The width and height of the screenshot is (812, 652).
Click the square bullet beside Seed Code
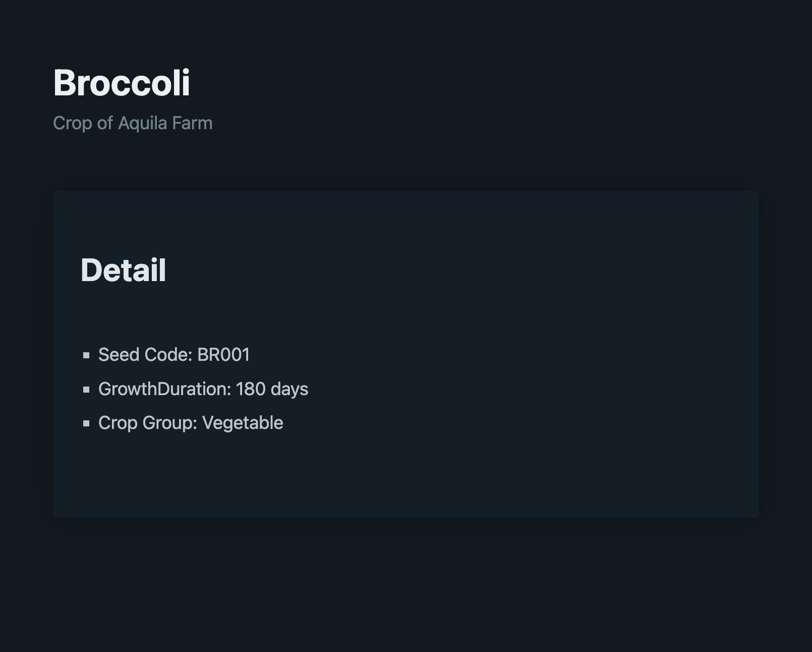[x=86, y=355]
